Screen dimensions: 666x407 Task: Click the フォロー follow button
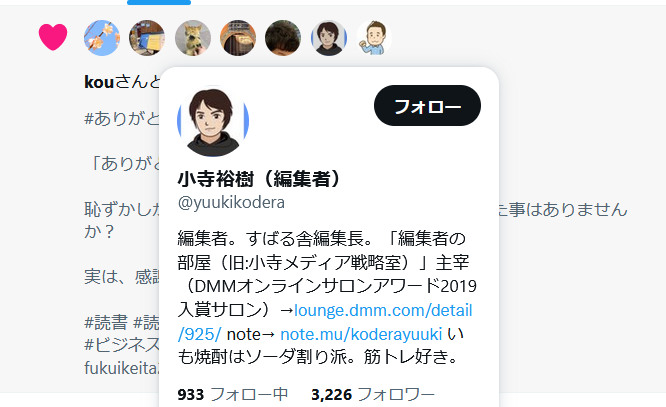pyautogui.click(x=427, y=105)
